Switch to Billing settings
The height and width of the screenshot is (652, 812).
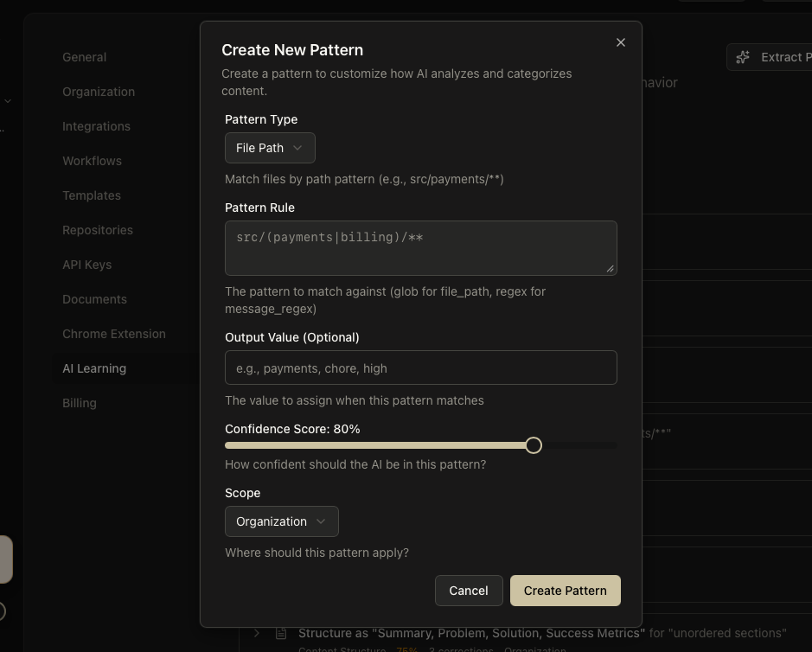[x=80, y=403]
